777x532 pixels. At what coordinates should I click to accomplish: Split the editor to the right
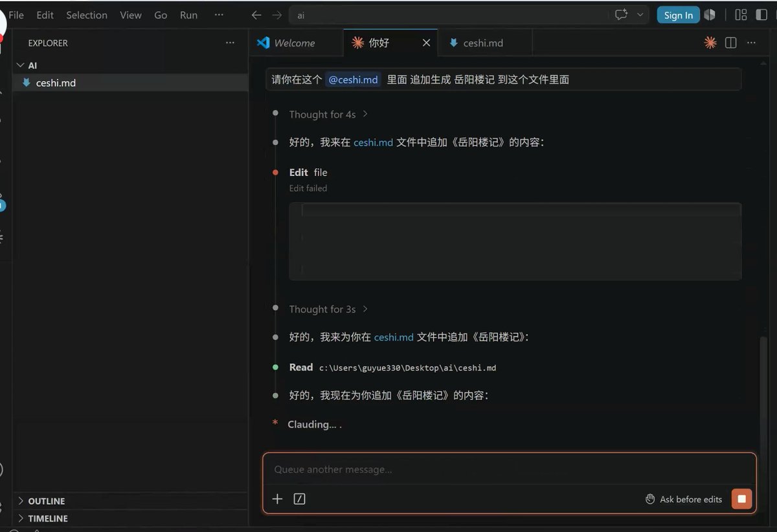tap(731, 43)
